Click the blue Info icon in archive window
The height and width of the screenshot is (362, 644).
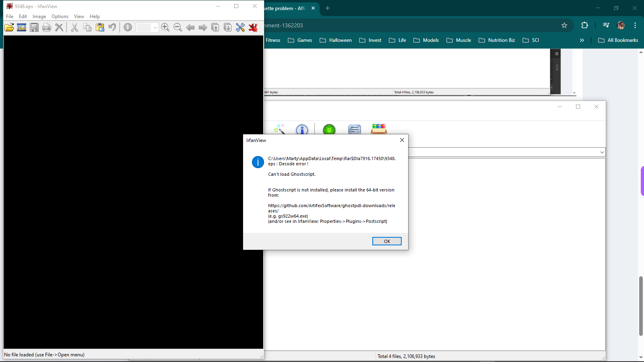(302, 129)
